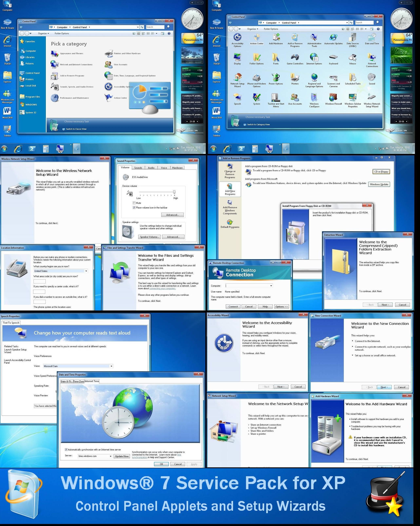Screen dimensions: 420x526
Task: Toggle Place volume icon in the taskbar
Action: coord(134,208)
